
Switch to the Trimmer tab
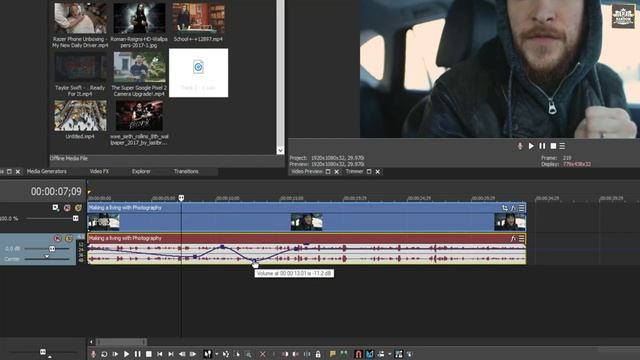pyautogui.click(x=354, y=172)
